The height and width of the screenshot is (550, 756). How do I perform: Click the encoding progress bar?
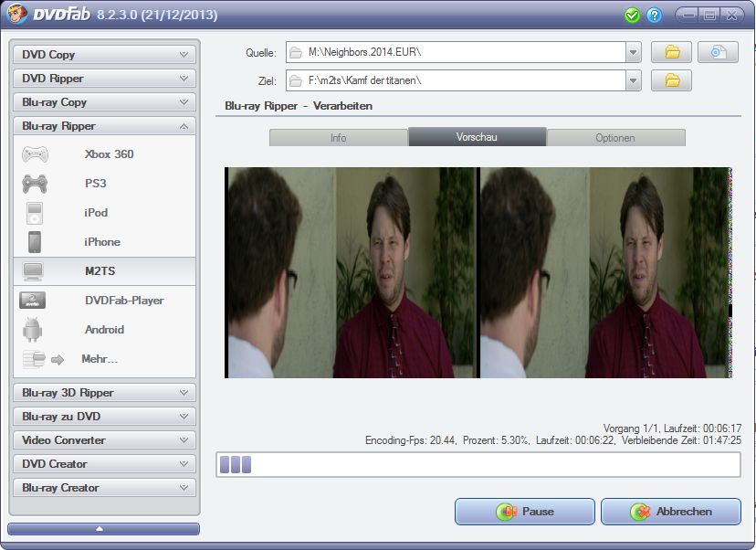478,465
